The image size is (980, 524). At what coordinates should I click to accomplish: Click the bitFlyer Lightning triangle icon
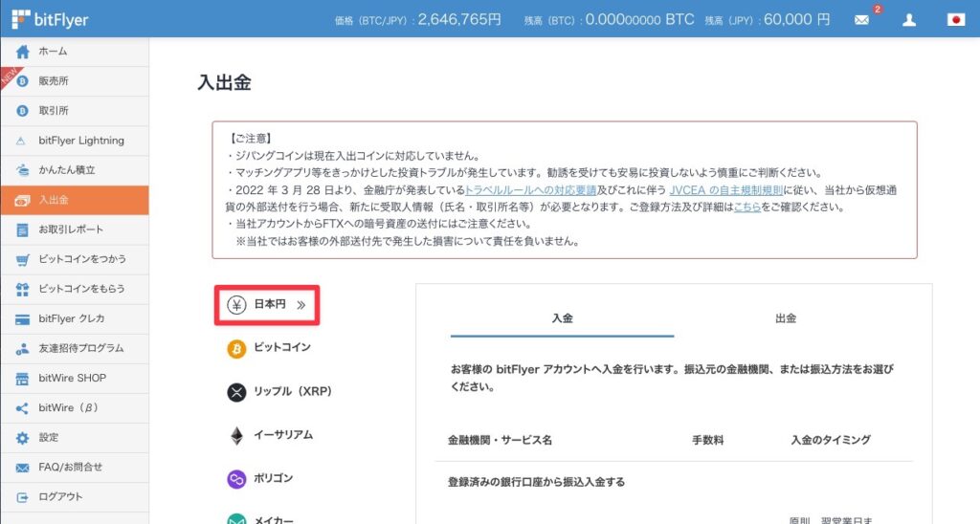pyautogui.click(x=21, y=141)
